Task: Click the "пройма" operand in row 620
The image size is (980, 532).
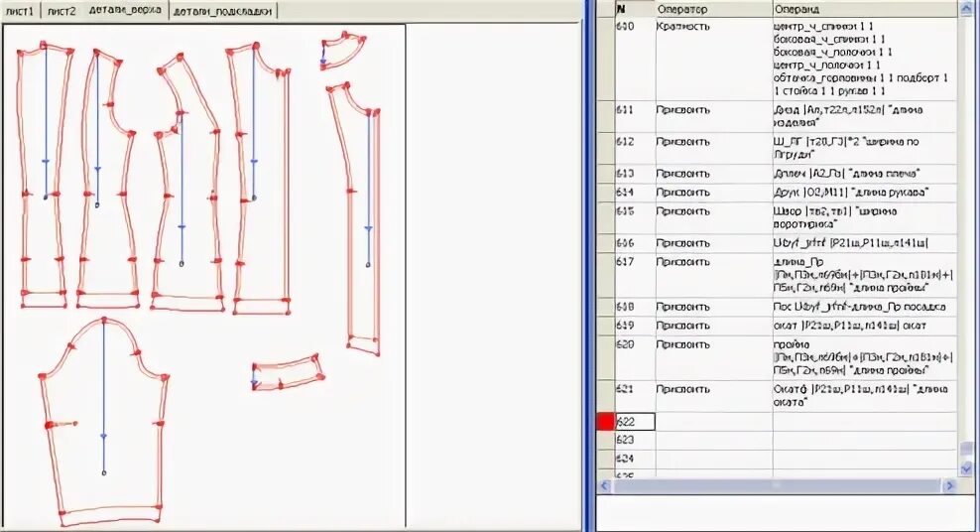Action: (864, 357)
